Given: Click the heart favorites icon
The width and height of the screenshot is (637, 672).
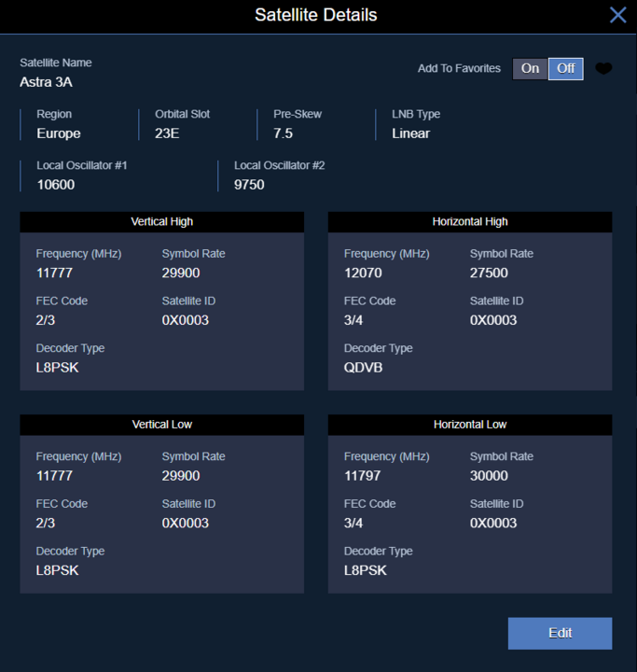Looking at the screenshot, I should [603, 68].
